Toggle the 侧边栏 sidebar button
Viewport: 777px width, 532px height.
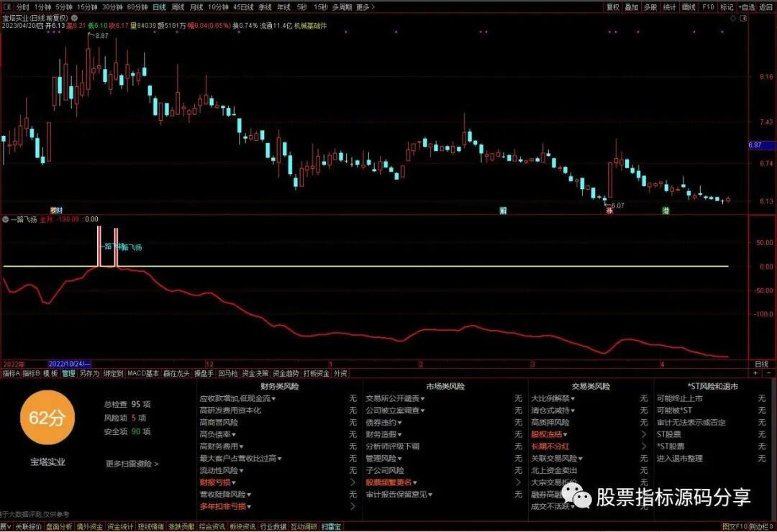[x=762, y=526]
